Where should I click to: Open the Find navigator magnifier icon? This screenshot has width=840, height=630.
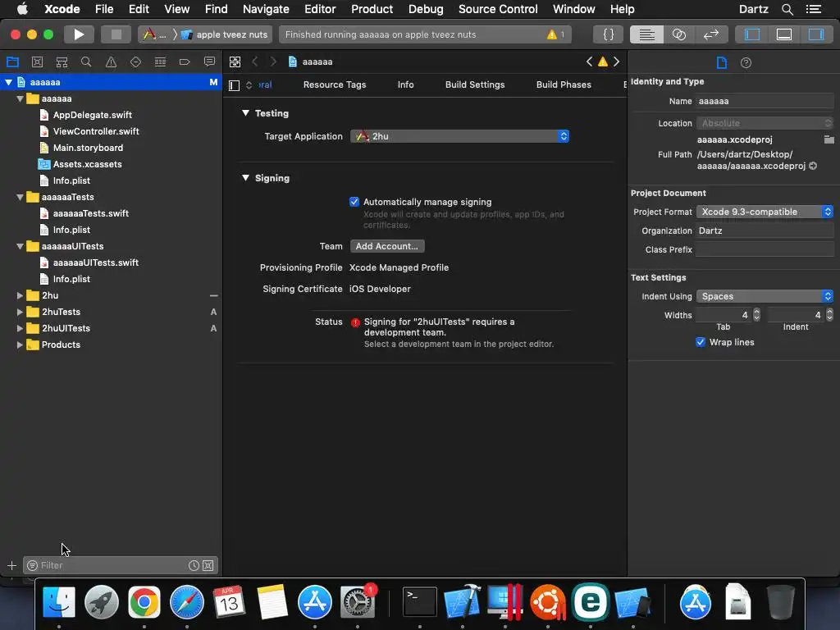pos(85,62)
